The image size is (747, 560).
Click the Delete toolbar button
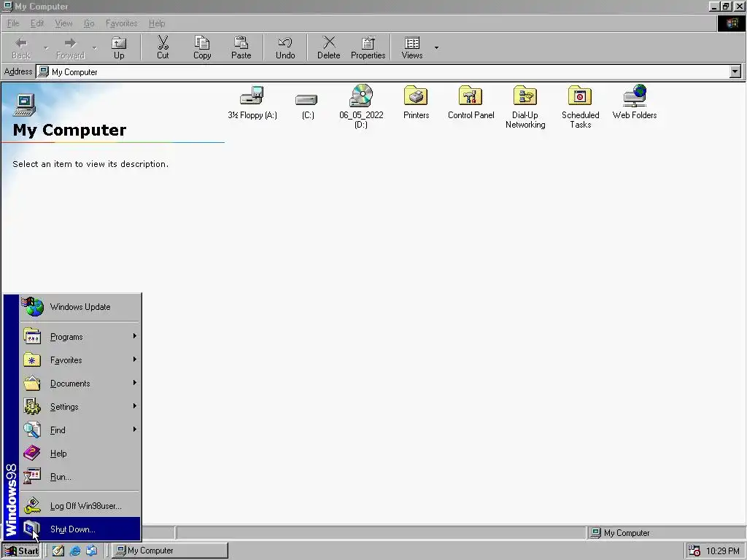pos(329,47)
